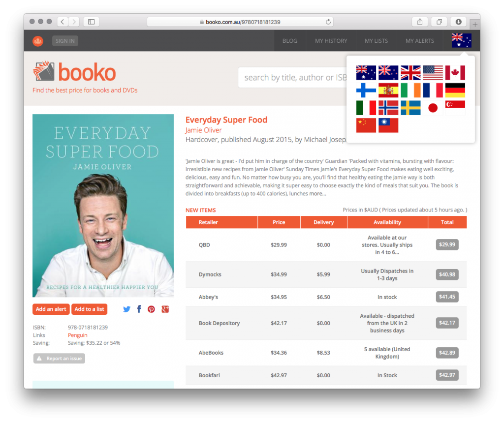Select the United States flag
The height and width of the screenshot is (423, 504).
pos(433,73)
